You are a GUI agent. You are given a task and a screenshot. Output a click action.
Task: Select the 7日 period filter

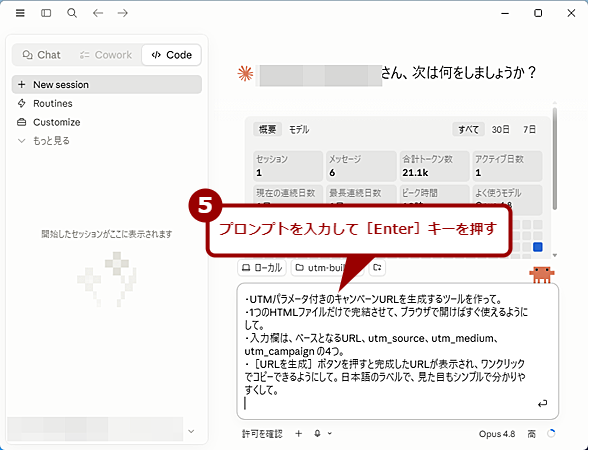pos(530,130)
